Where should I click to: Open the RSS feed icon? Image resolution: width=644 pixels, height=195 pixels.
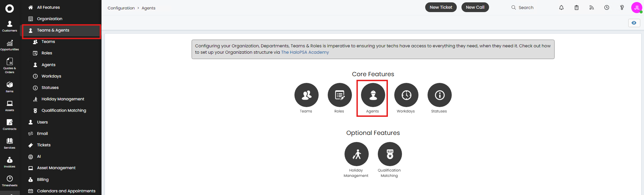point(592,7)
